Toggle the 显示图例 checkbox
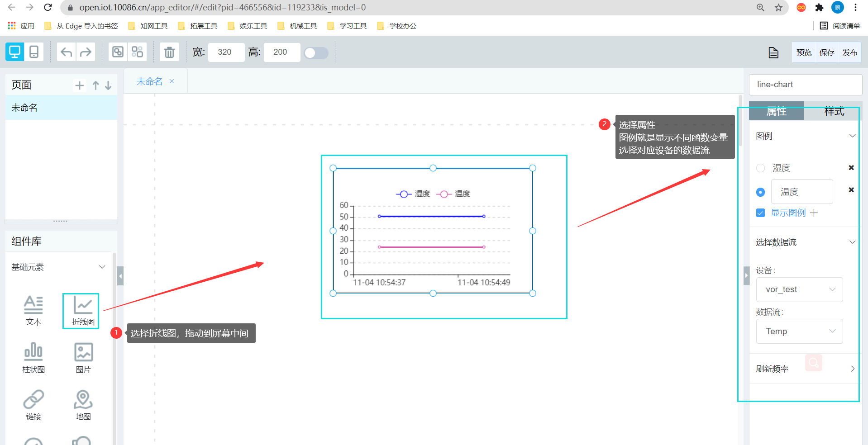Image resolution: width=868 pixels, height=445 pixels. [x=761, y=213]
